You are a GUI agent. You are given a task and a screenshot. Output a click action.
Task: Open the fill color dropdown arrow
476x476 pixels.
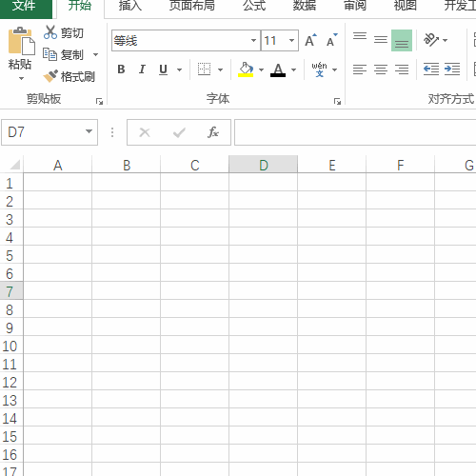click(x=261, y=69)
